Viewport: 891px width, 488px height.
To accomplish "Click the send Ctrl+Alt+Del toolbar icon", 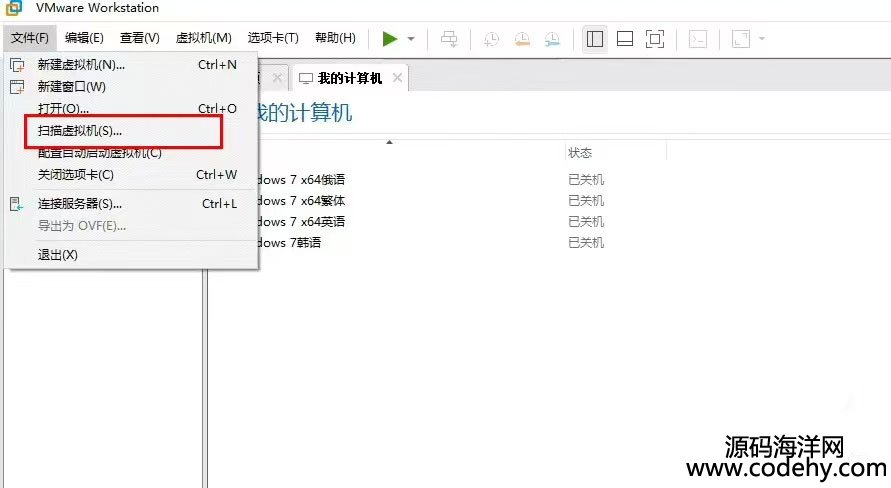I will [449, 39].
